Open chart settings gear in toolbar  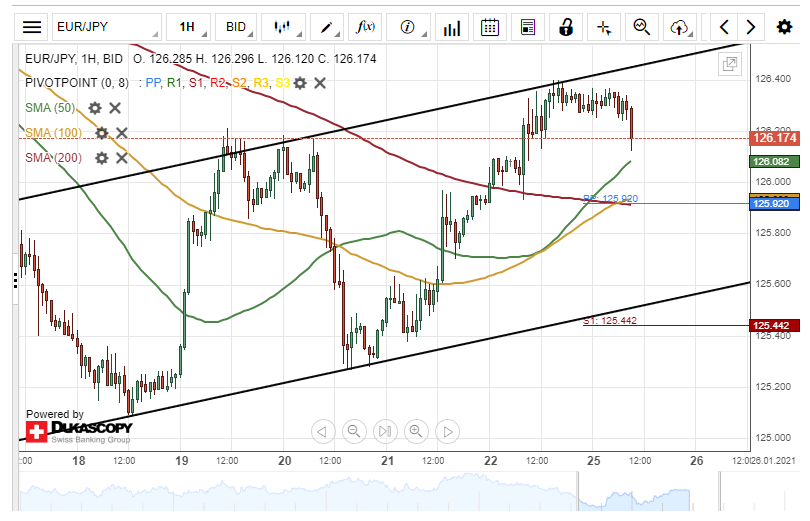tap(784, 27)
